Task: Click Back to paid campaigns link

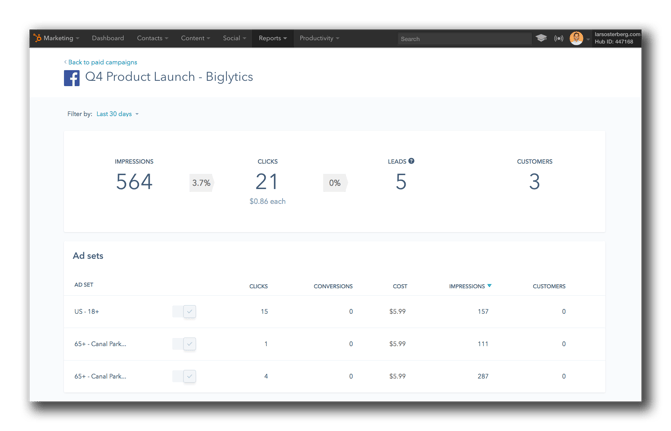Action: tap(101, 62)
